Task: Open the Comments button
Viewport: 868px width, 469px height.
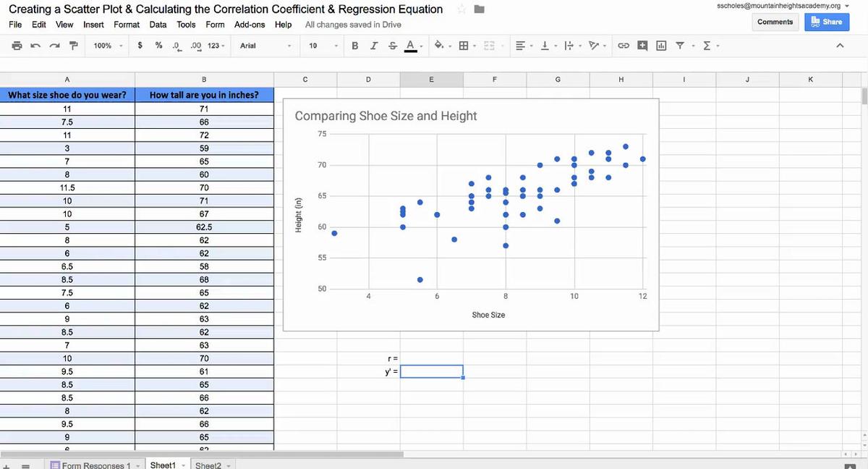Action: [x=775, y=22]
